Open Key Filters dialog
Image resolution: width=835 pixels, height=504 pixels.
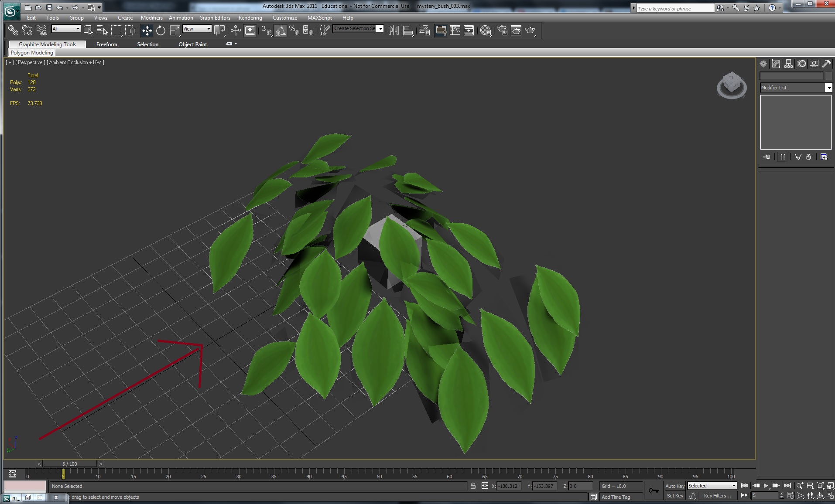717,496
